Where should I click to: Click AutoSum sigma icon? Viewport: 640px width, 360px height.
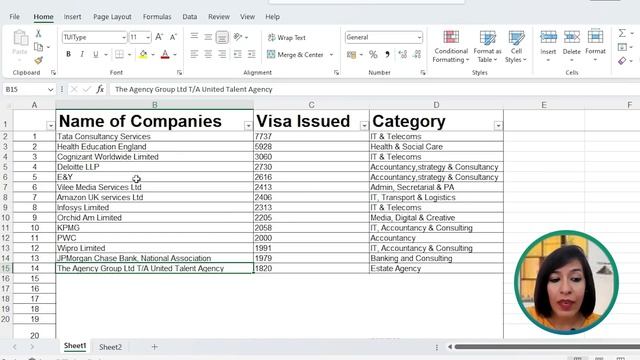click(x=622, y=33)
